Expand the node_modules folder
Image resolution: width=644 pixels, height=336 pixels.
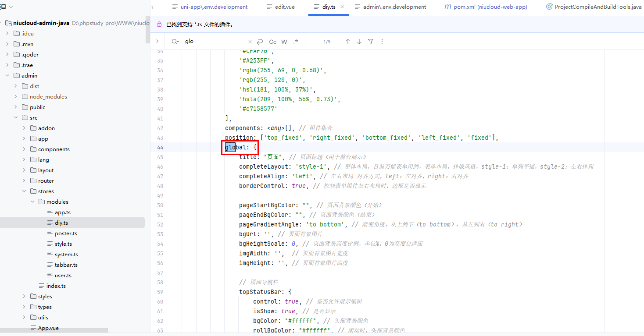(16, 96)
